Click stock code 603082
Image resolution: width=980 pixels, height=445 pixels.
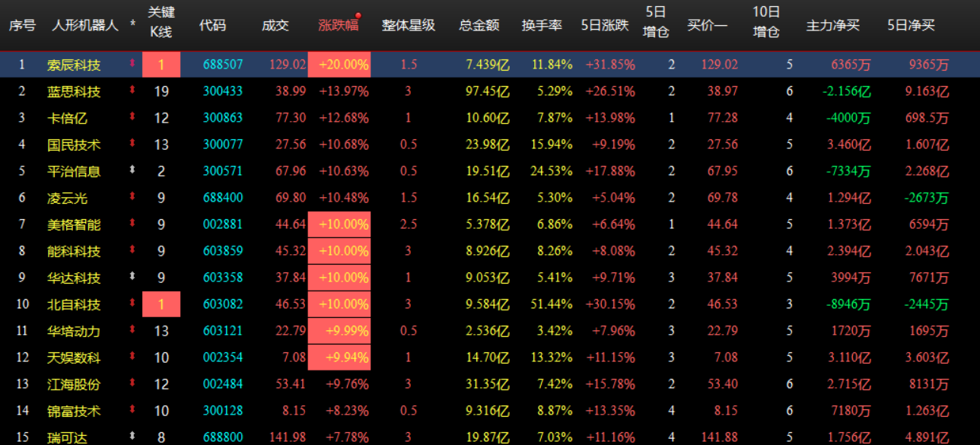pos(223,304)
